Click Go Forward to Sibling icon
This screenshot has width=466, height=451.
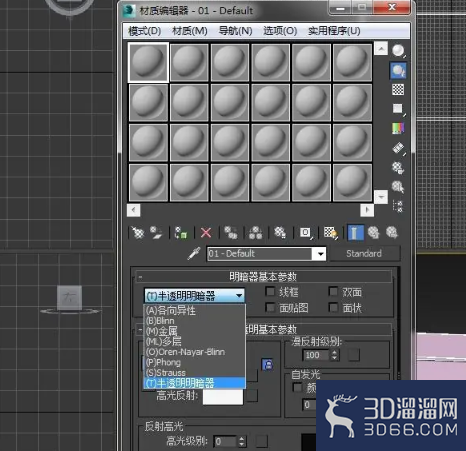[x=392, y=232]
